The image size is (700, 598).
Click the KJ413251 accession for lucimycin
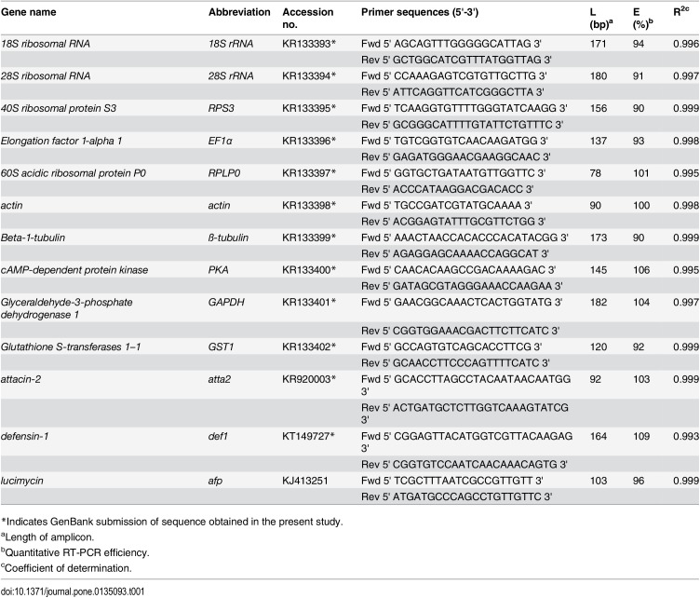(305, 481)
